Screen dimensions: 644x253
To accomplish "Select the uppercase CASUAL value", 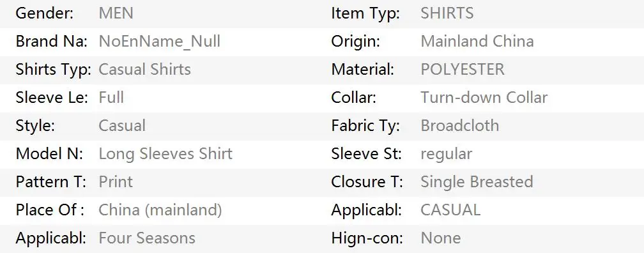I will click(450, 210).
